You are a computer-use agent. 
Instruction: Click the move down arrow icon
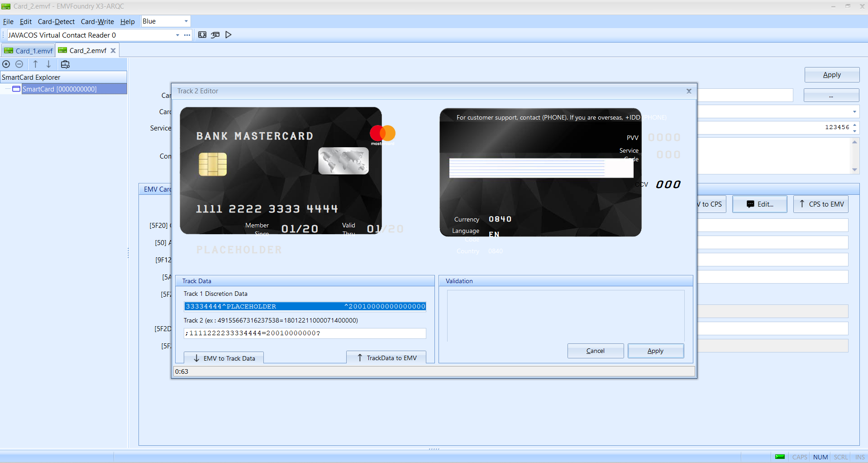tap(48, 64)
